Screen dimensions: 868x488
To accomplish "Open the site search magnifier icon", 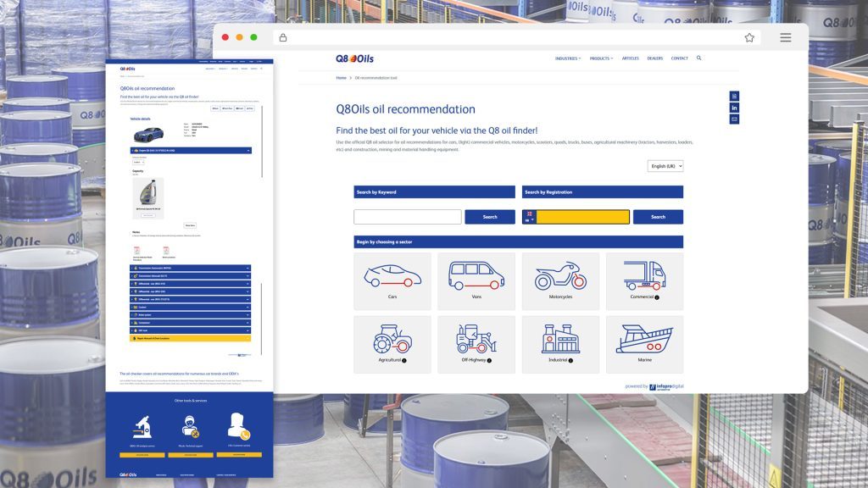I will click(698, 58).
